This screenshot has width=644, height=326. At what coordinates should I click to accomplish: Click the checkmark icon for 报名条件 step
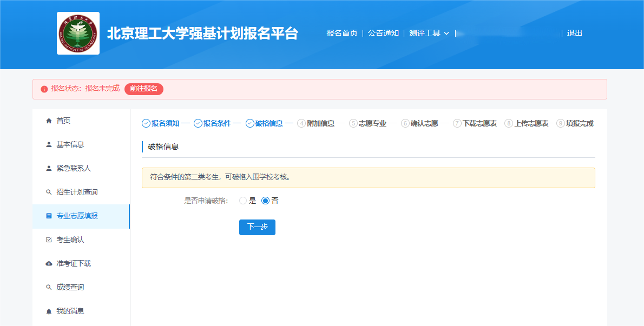[x=198, y=123]
